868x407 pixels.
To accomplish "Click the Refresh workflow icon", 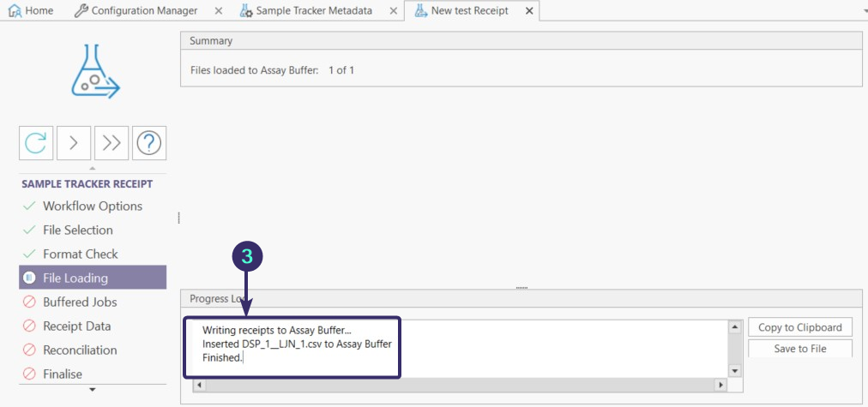I will point(36,143).
